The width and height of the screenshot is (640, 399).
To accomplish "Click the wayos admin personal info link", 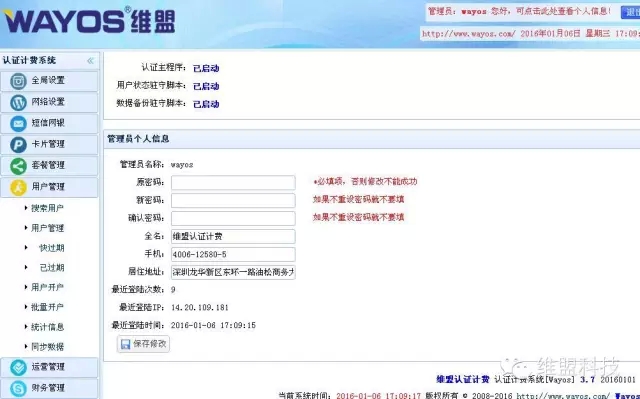I will [519, 11].
